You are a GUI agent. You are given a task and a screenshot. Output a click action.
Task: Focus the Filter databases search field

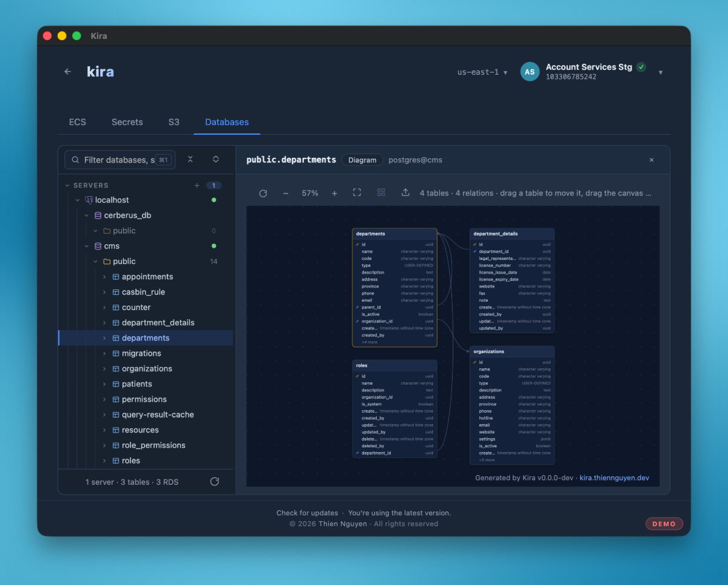120,160
